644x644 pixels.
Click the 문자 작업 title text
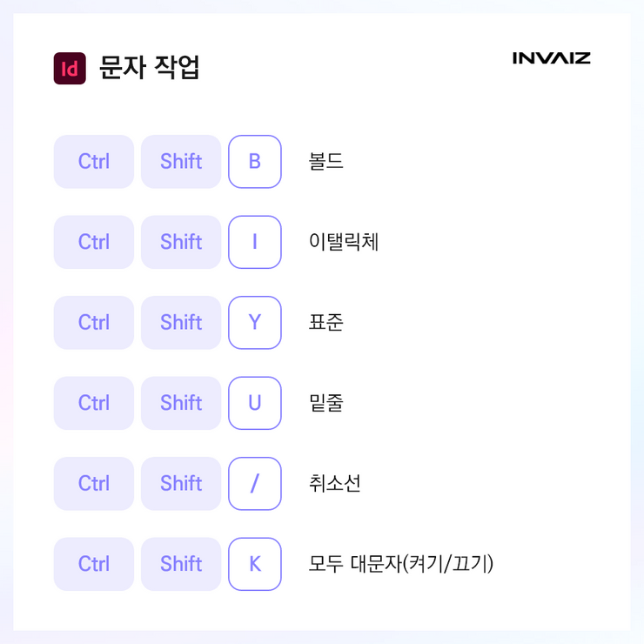150,67
